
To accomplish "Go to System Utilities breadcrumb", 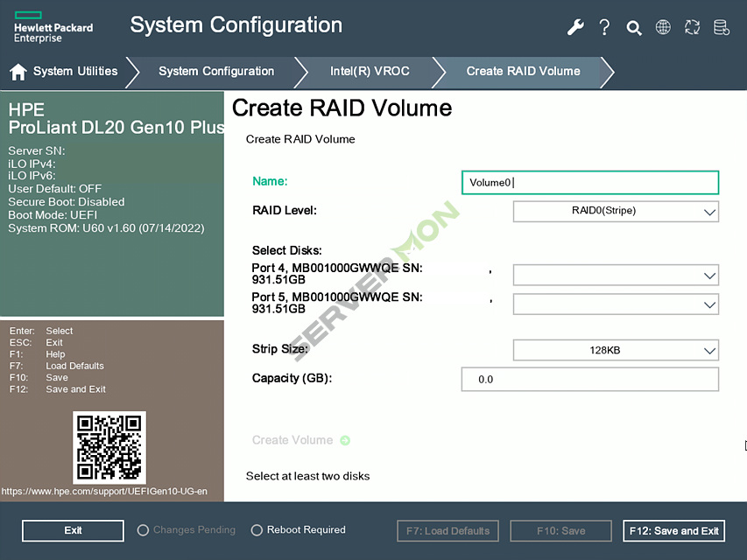I will [75, 71].
